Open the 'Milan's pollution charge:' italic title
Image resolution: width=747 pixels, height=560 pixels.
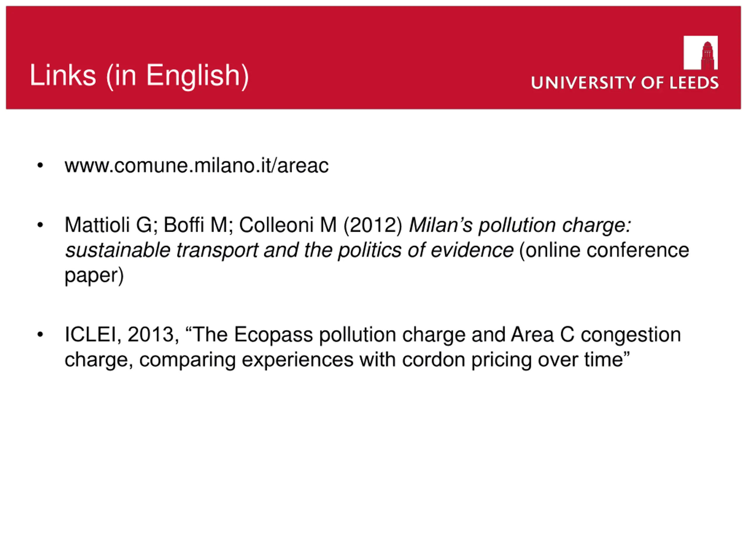click(520, 225)
